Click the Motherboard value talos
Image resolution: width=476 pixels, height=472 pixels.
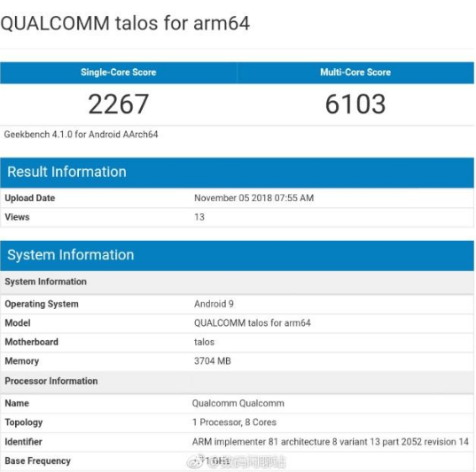point(204,342)
